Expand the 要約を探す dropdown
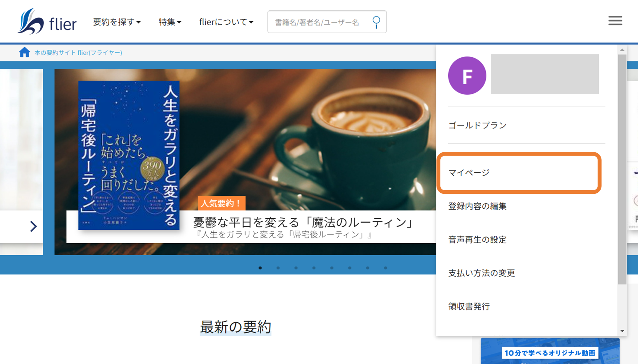 pos(117,22)
